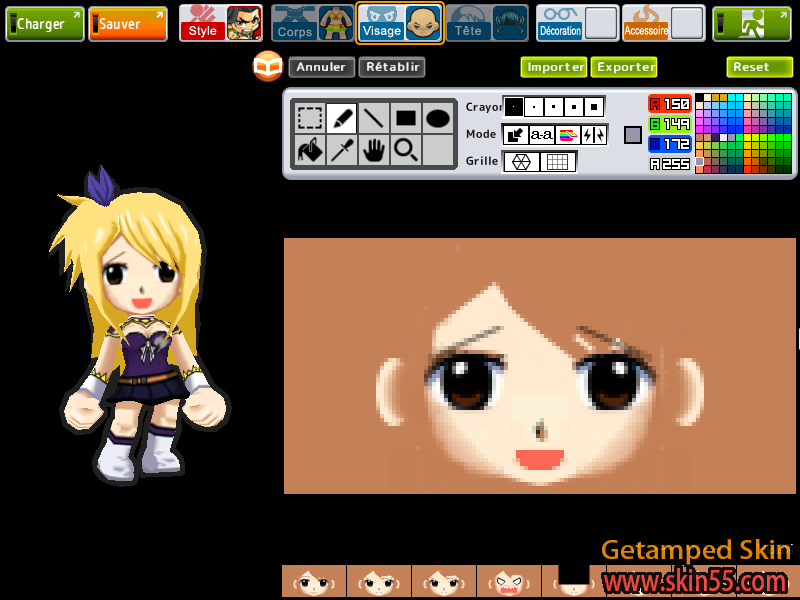The height and width of the screenshot is (600, 800).
Task: Toggle the rainbow color blend Mode
Action: pyautogui.click(x=567, y=135)
